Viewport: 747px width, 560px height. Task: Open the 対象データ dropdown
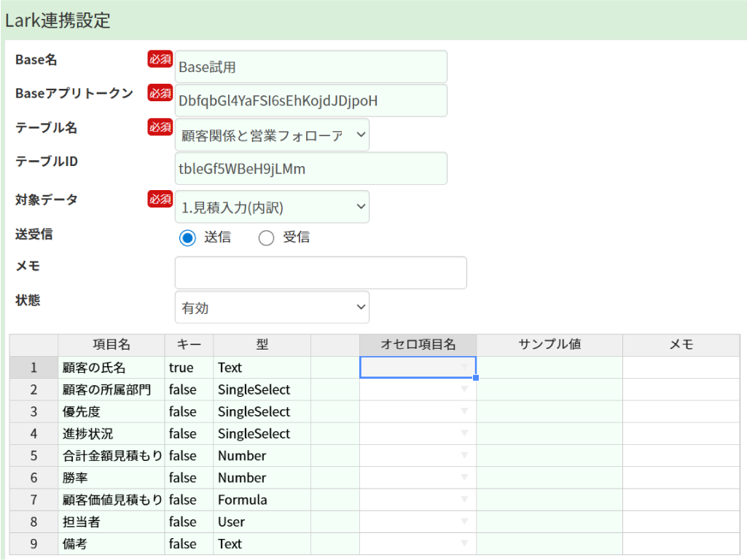tap(272, 207)
